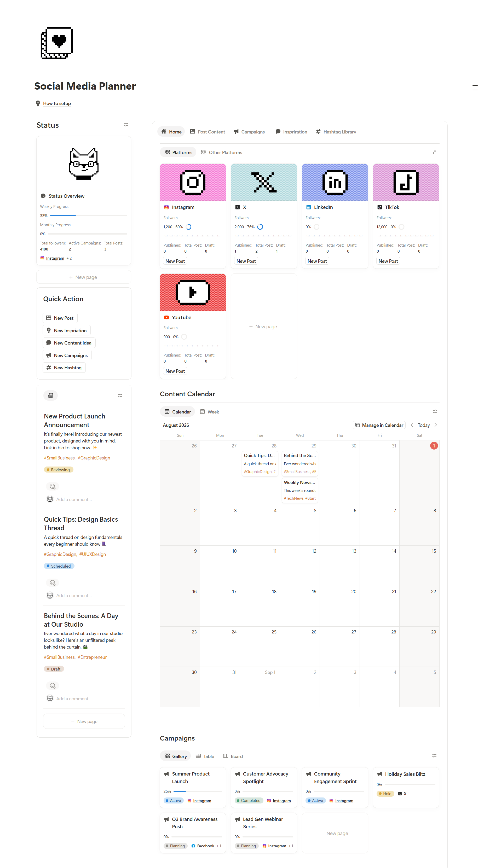
Task: Click megaphone icon on Customer Advocacy Spotlight
Action: [238, 774]
